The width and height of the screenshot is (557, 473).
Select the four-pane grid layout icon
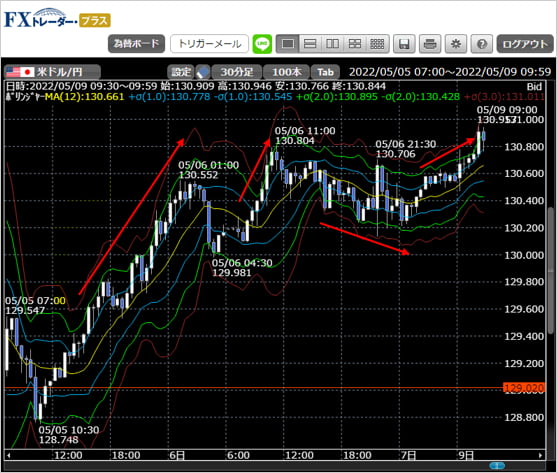point(355,44)
